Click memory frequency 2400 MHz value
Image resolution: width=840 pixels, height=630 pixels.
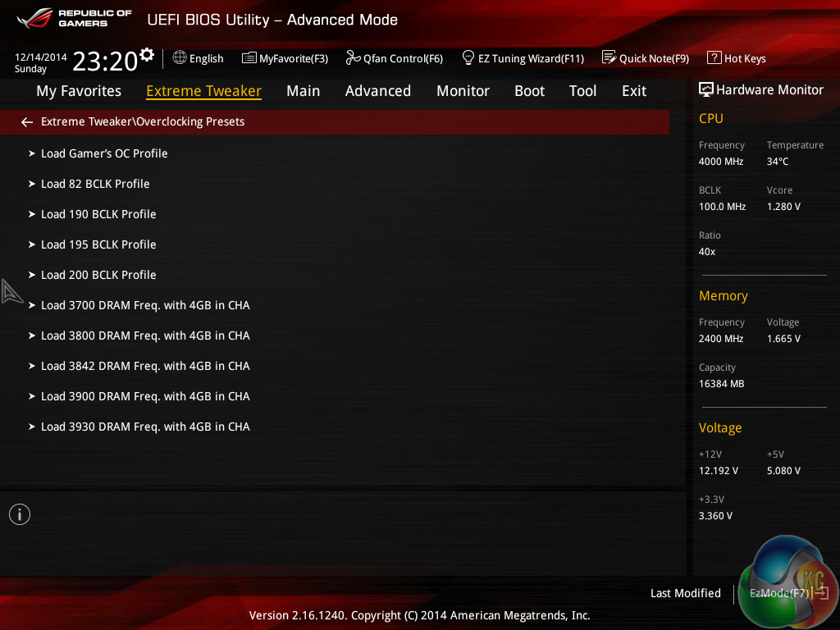720,339
